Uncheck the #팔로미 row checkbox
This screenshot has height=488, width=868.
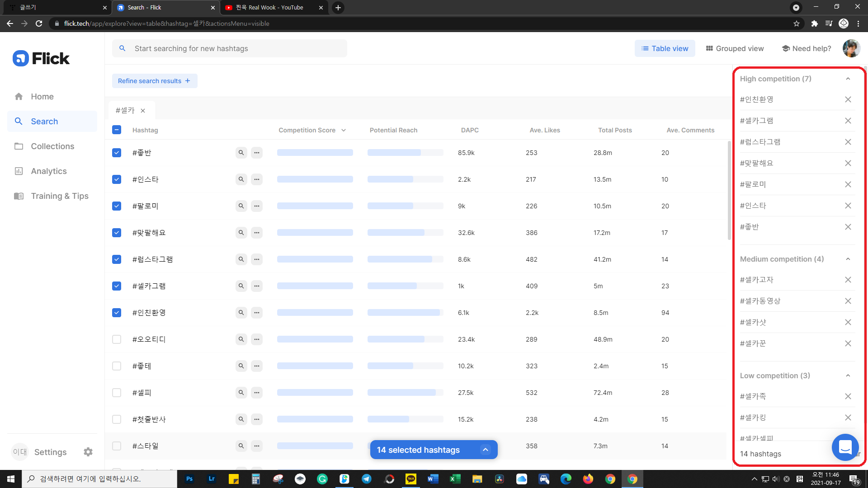point(117,206)
